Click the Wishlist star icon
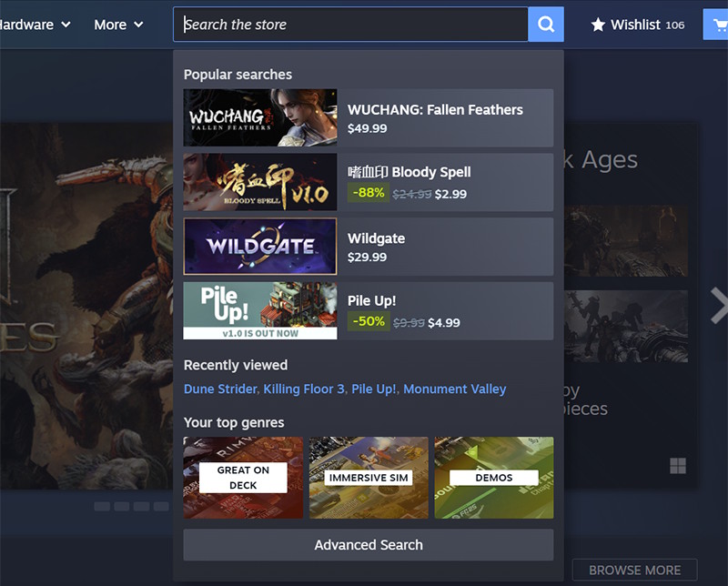Screen dimensions: 728x586 (x=598, y=25)
